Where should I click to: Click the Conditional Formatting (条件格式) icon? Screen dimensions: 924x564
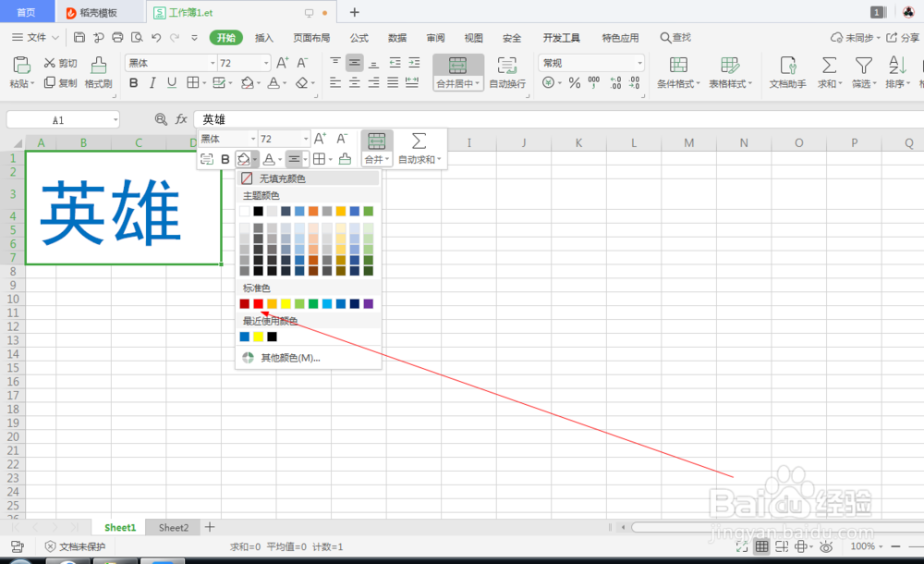pyautogui.click(x=678, y=65)
